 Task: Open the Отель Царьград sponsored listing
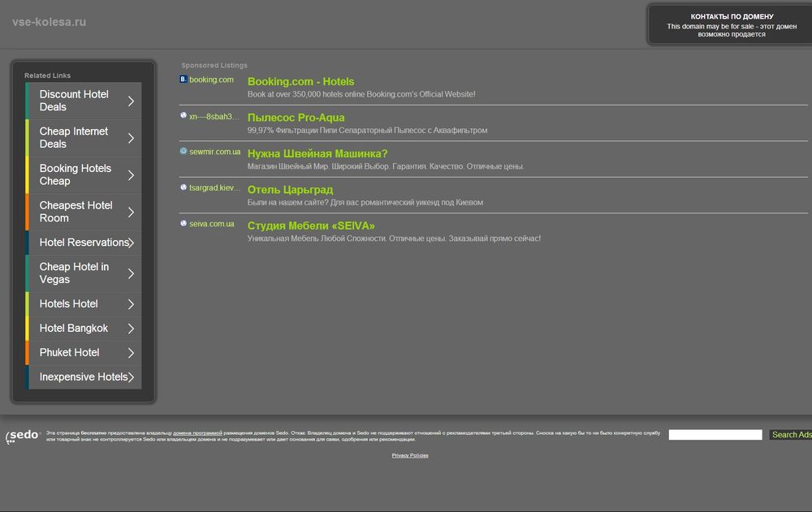pos(290,190)
